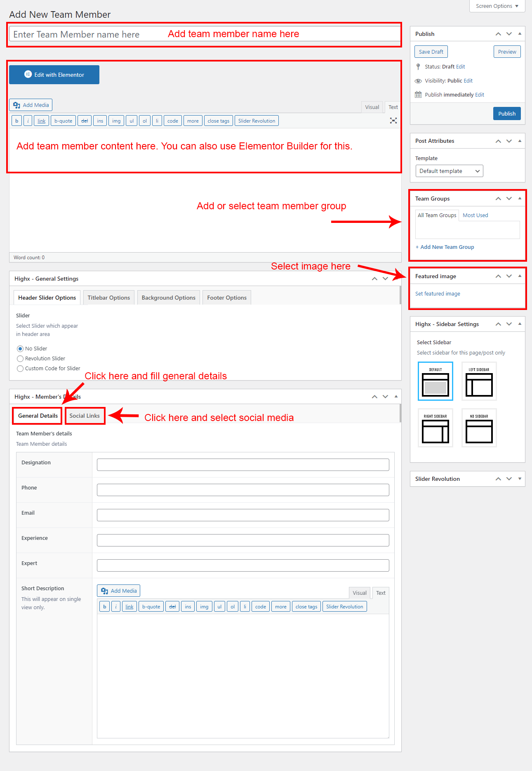The width and height of the screenshot is (532, 771).
Task: Select the Default sidebar layout icon
Action: pos(435,381)
